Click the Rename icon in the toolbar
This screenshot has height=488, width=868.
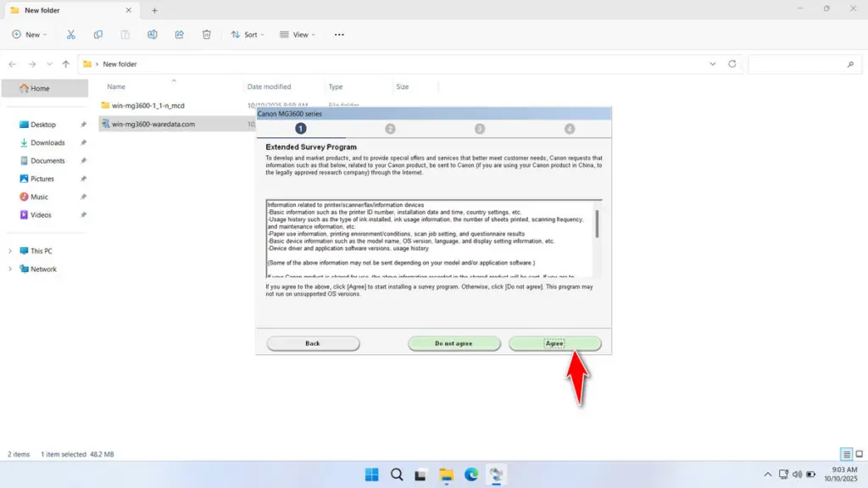pos(153,34)
